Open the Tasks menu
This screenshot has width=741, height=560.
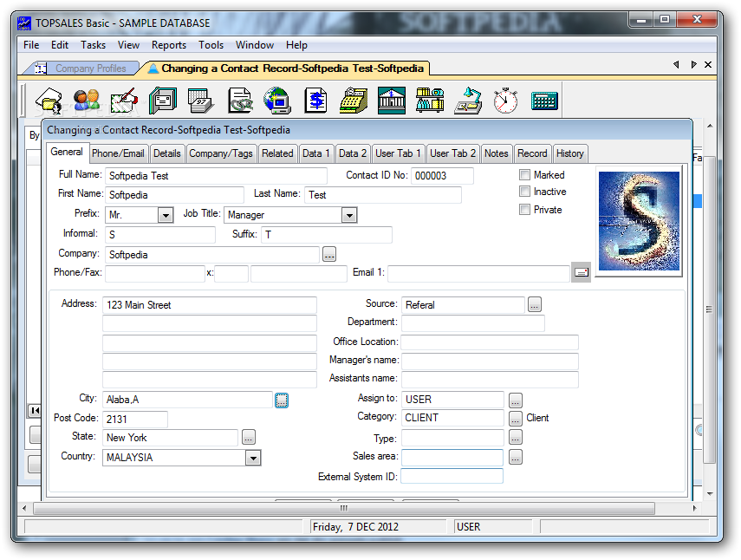click(93, 45)
